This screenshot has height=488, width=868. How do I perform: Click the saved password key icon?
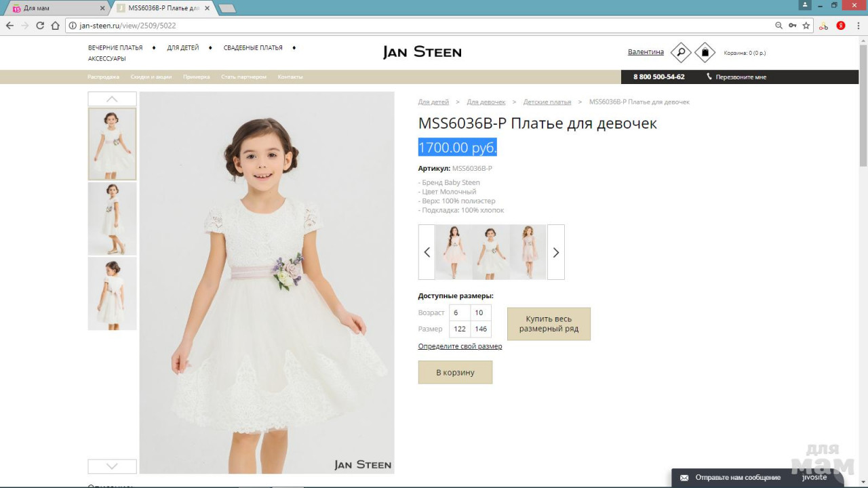[792, 26]
